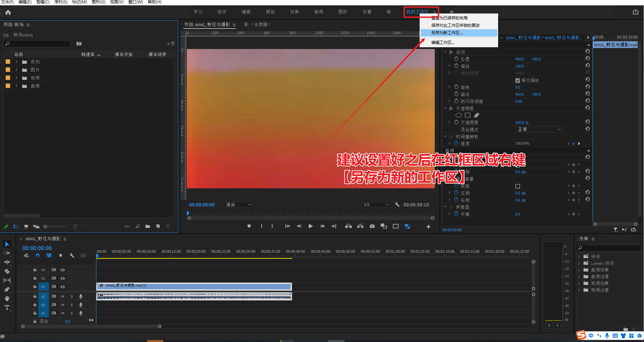The width and height of the screenshot is (644, 342).
Task: Click the Lift button
Action: click(x=348, y=226)
